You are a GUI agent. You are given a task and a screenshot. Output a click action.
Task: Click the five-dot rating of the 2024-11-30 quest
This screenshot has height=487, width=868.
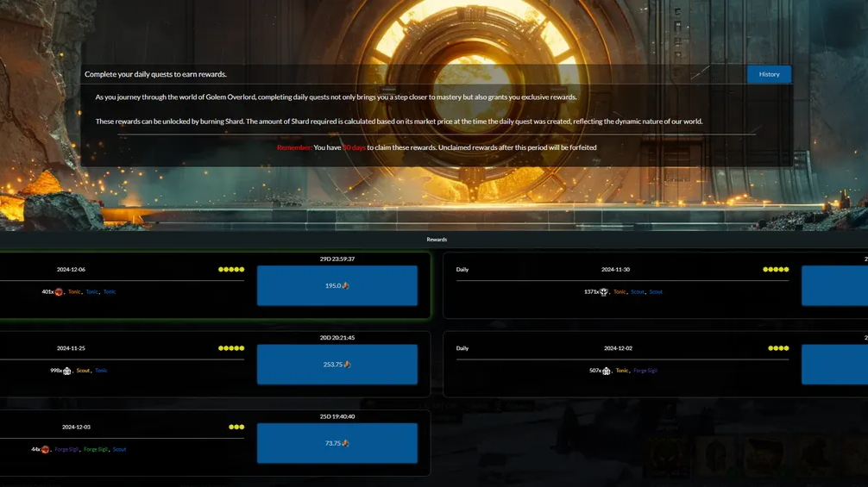(776, 270)
